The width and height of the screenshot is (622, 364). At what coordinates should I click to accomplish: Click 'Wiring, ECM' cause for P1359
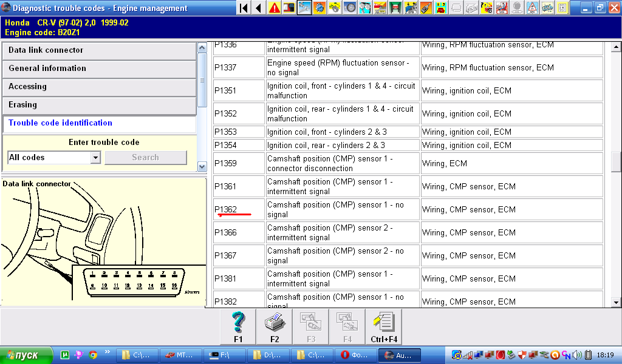point(444,164)
